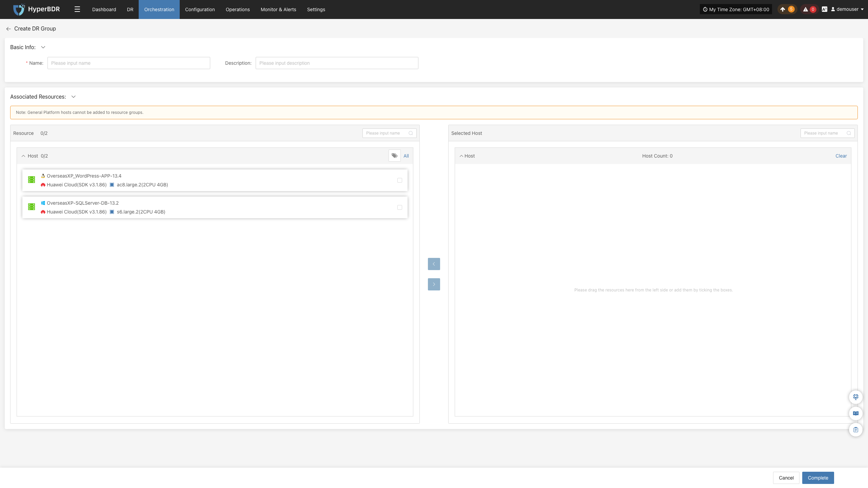Click the Clear link in Selected Host
The height and width of the screenshot is (488, 868).
coord(841,156)
